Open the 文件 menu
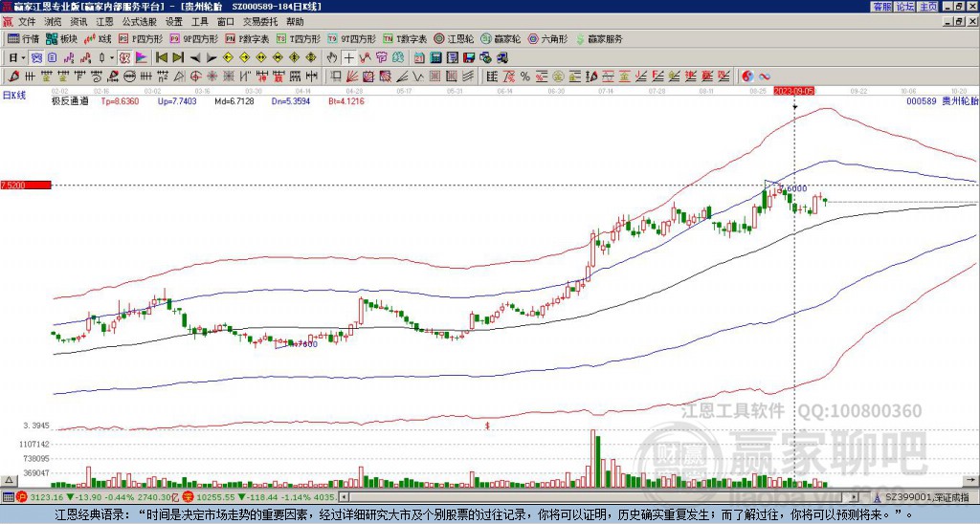 coord(27,22)
